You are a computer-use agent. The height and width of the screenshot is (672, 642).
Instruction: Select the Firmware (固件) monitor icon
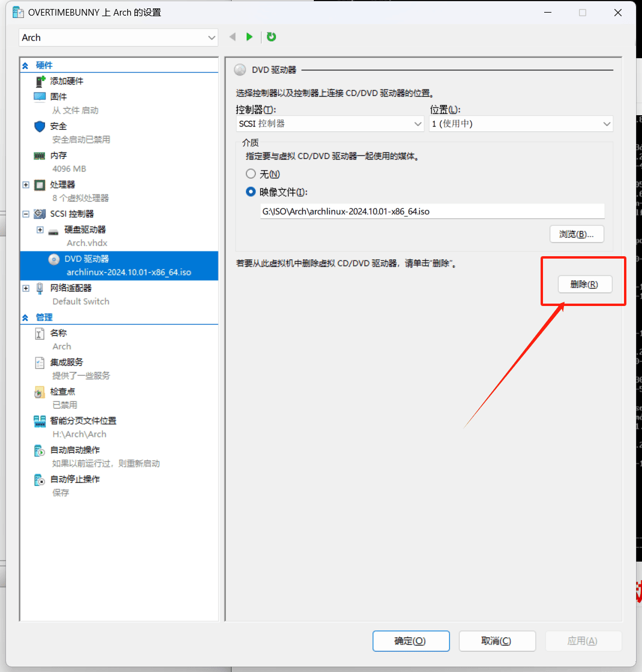[x=40, y=97]
